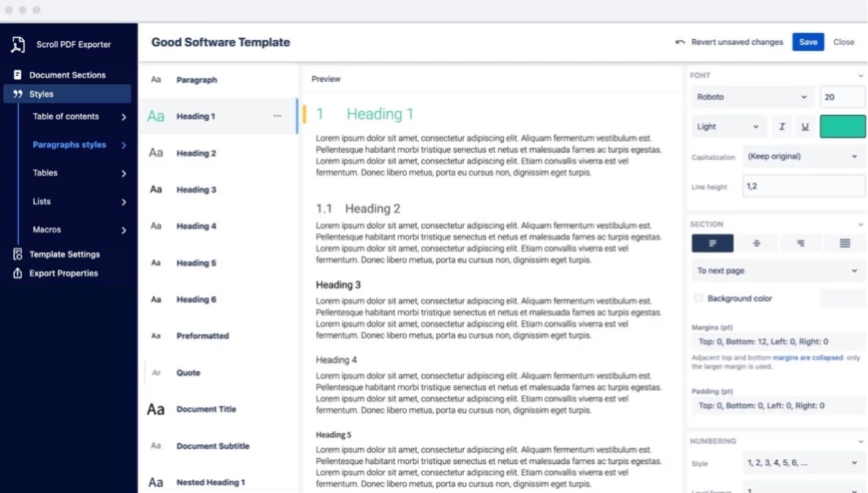Select the Nested Heading 1 style
The width and height of the screenshot is (868, 493).
click(x=218, y=482)
